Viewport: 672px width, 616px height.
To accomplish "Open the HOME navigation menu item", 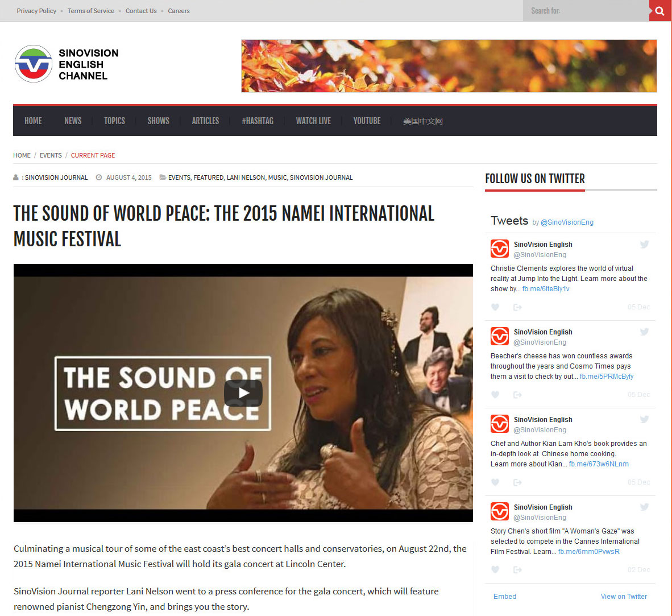I will 33,121.
